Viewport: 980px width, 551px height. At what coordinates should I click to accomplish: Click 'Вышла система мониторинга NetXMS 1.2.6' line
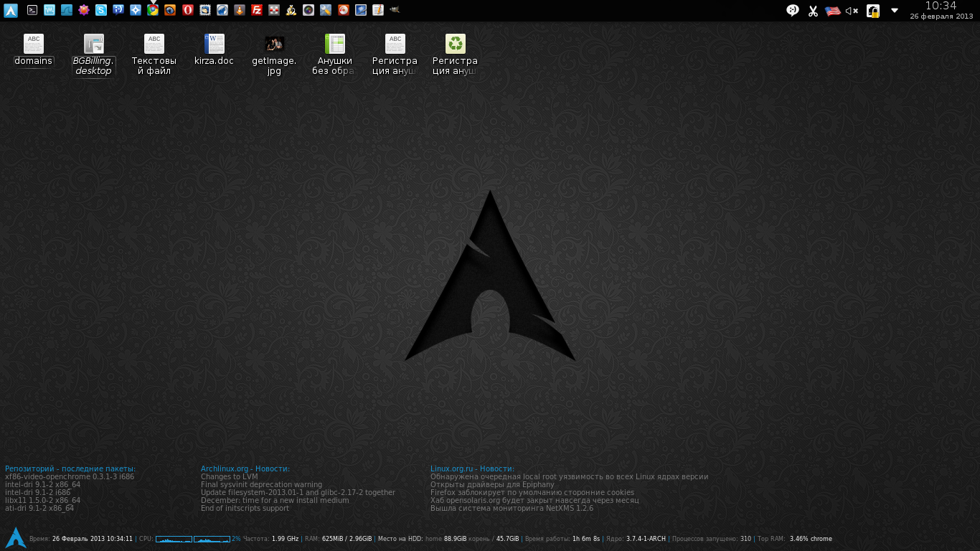(x=512, y=508)
